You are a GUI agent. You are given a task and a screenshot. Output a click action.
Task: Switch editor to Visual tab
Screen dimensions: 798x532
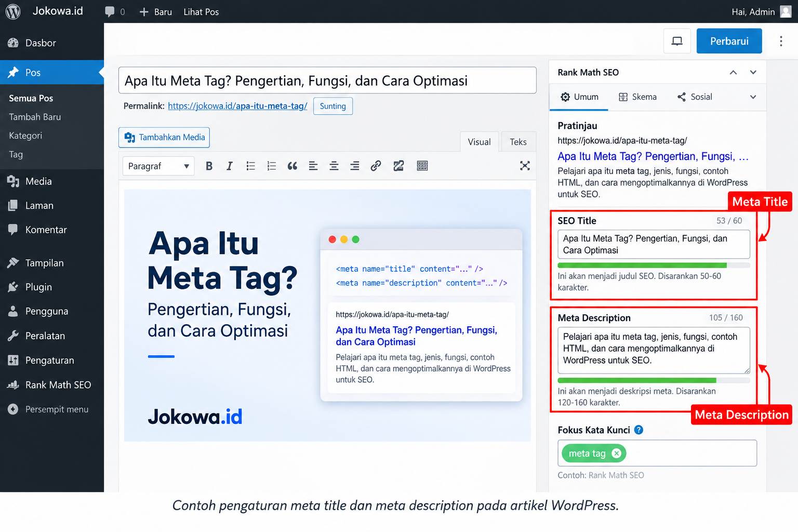click(x=479, y=142)
